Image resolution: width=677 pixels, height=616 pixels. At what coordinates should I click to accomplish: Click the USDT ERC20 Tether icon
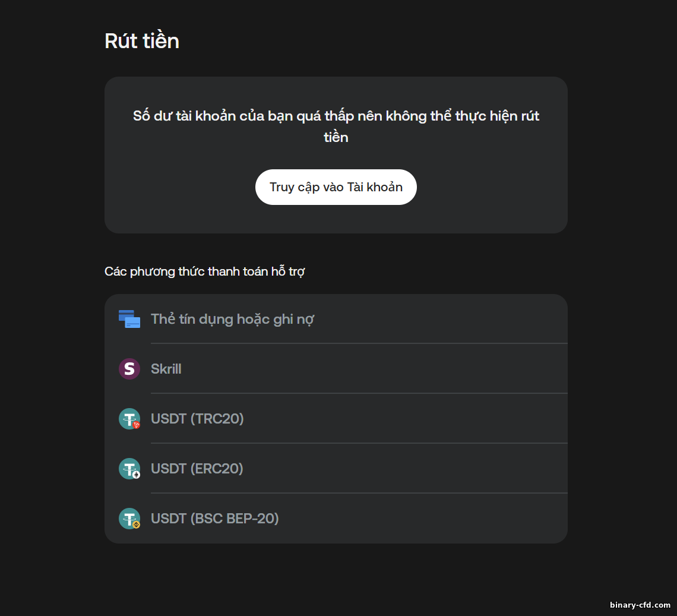(x=128, y=467)
